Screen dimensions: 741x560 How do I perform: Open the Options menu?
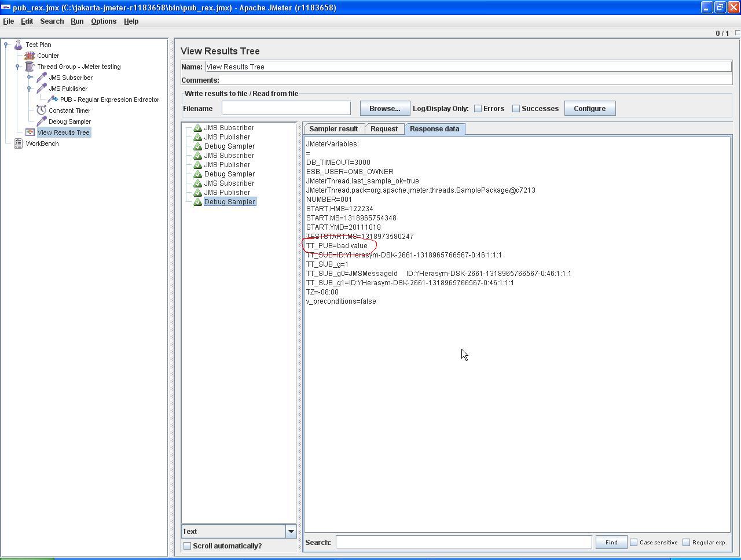point(104,21)
